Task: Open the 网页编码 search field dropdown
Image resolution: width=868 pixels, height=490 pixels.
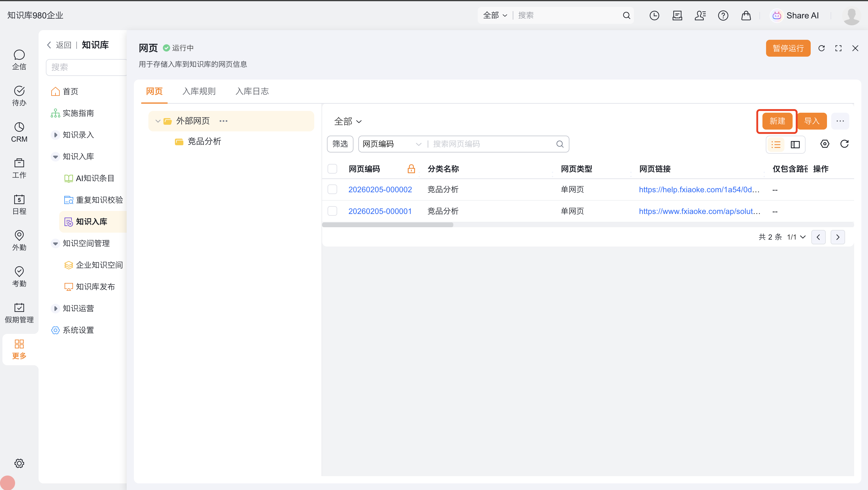Action: (391, 144)
